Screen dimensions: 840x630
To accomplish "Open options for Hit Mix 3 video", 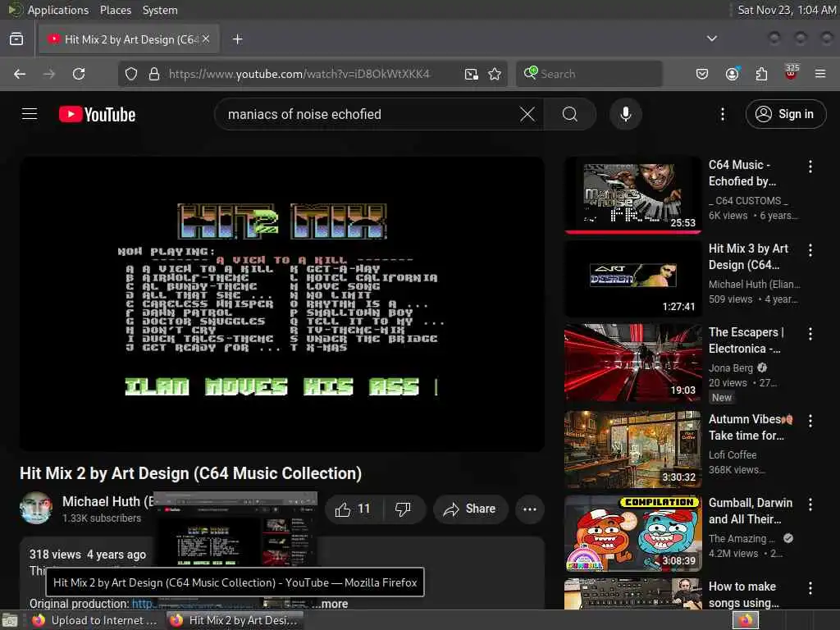I will (x=810, y=250).
